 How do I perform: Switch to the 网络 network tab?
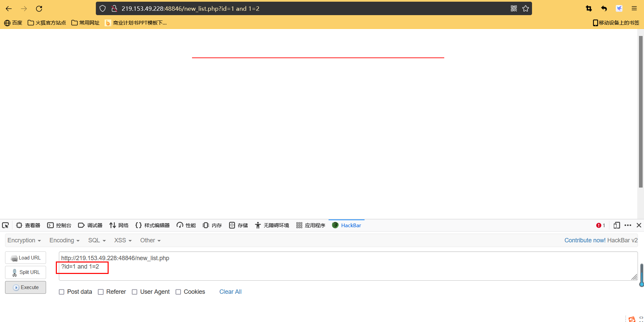[x=119, y=225]
